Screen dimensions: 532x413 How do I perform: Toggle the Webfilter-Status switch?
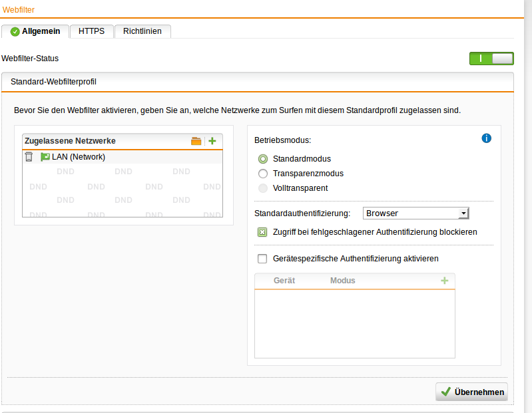click(x=491, y=59)
